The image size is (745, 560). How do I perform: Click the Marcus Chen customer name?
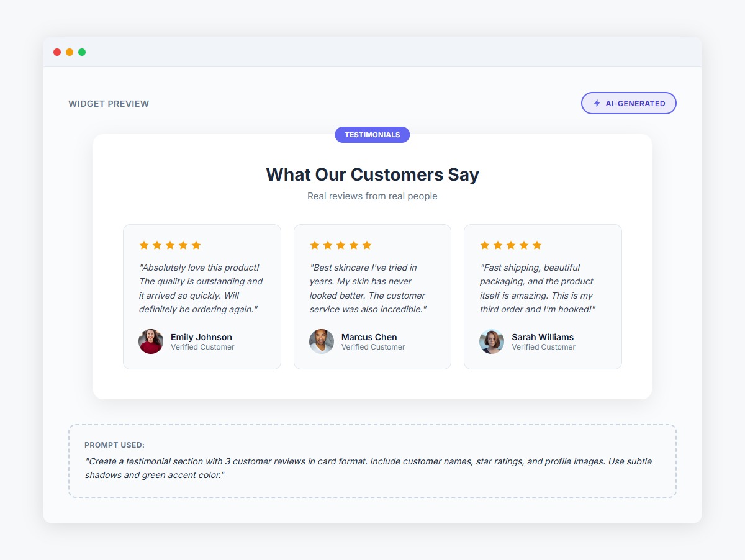(x=369, y=337)
